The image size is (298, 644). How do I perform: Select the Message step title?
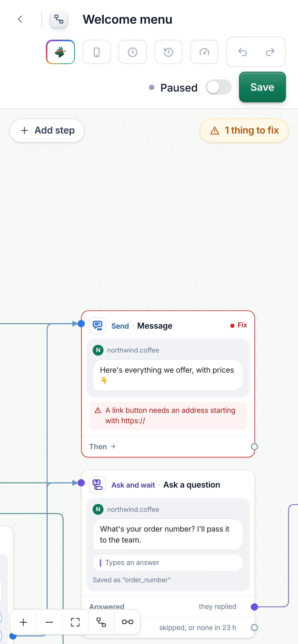155,326
